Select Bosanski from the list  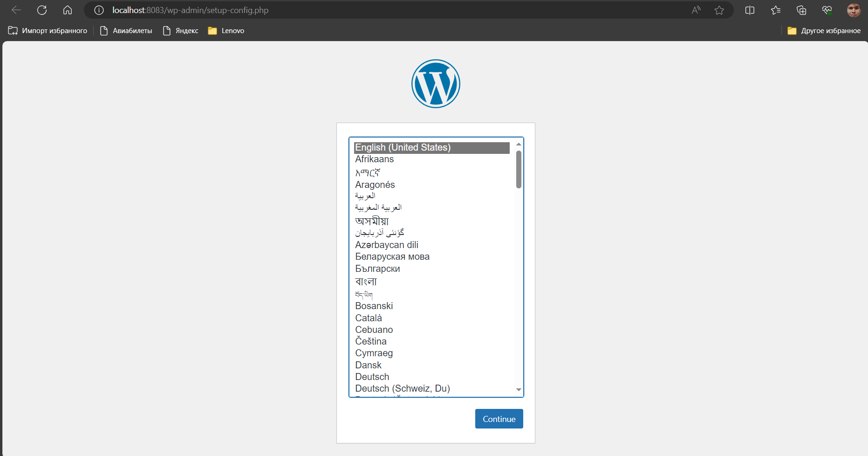(x=431, y=306)
